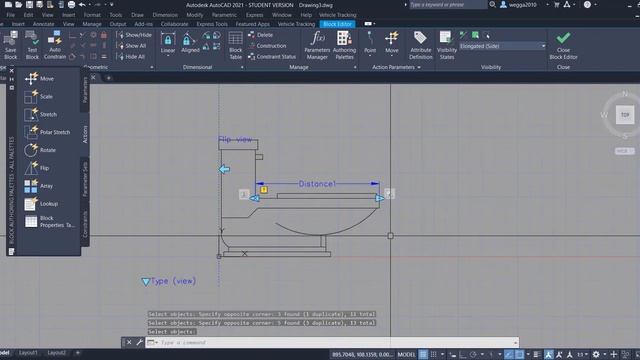
Task: Open the Modify menu
Action: (x=195, y=15)
